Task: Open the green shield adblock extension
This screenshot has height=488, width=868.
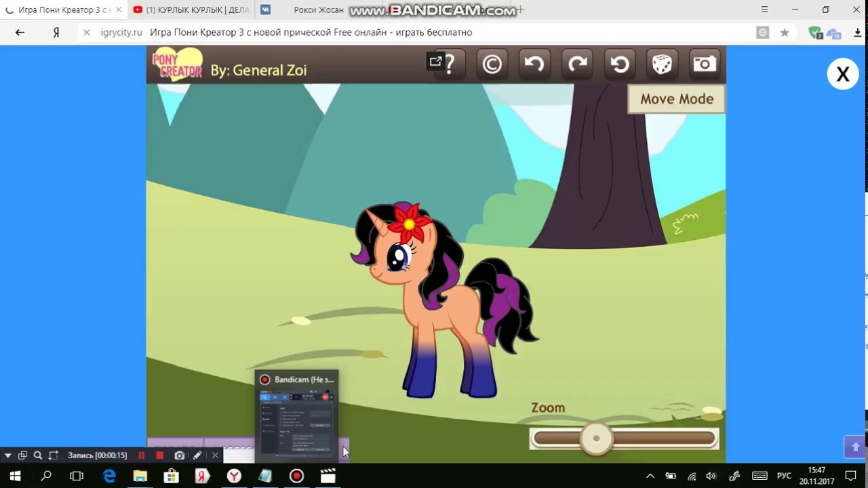Action: click(x=815, y=33)
